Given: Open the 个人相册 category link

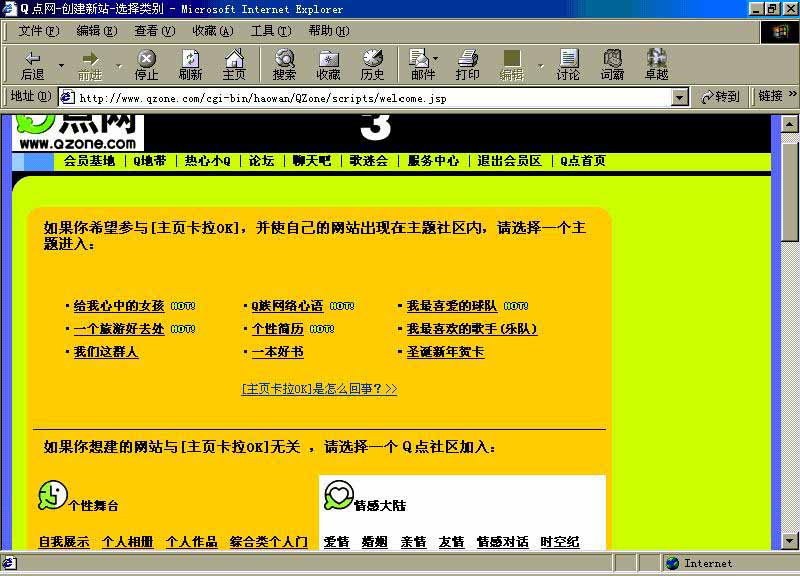Looking at the screenshot, I should (128, 542).
